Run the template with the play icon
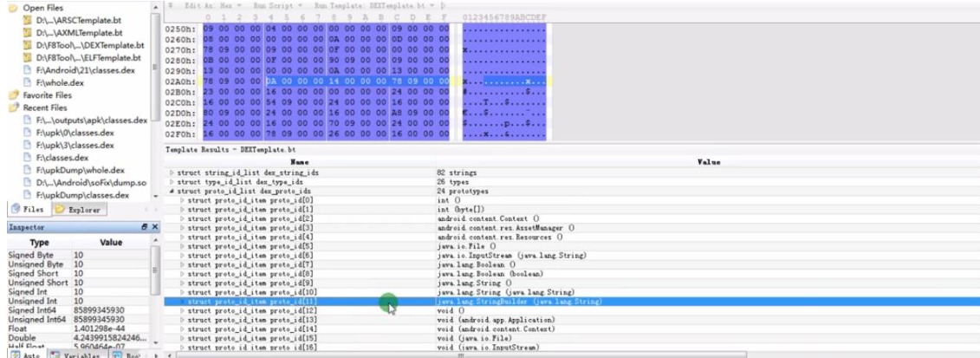Viewport: 980px width, 358px height. coord(443,5)
